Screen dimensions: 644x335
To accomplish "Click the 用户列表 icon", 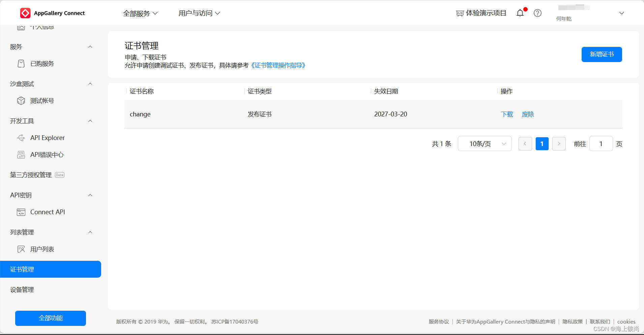I will tap(21, 249).
